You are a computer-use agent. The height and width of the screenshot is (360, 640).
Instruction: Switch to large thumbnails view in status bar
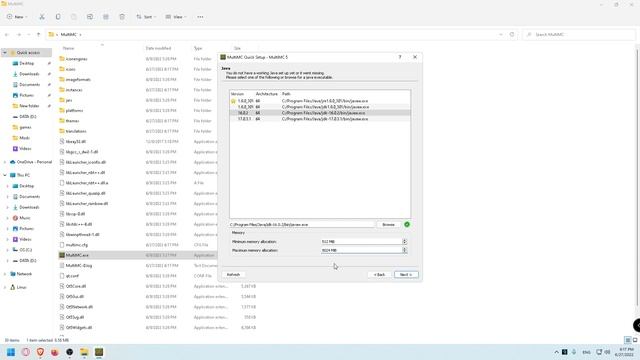tap(635, 340)
